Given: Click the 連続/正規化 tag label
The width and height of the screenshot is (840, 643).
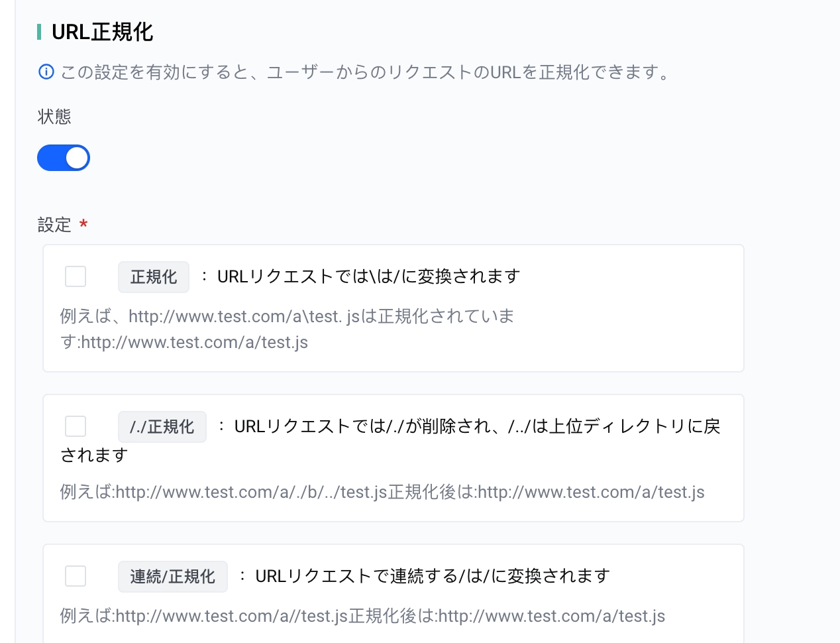Looking at the screenshot, I should 173,577.
